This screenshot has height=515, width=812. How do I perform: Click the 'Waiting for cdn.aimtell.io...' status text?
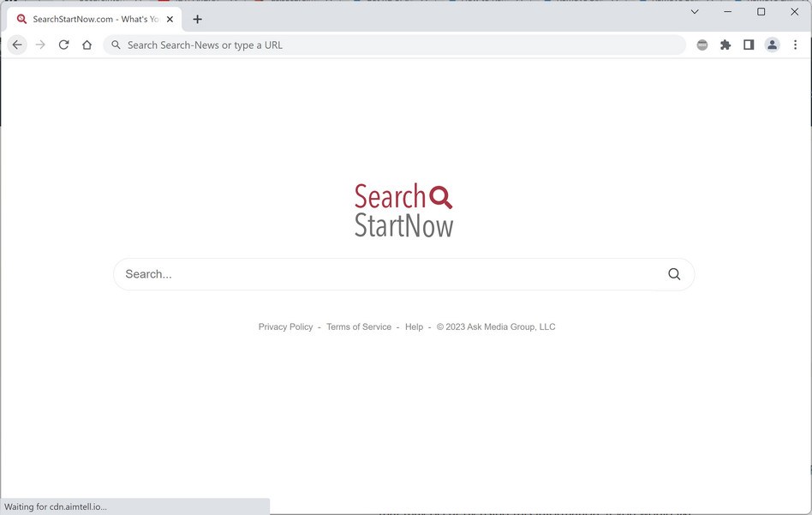click(x=56, y=506)
